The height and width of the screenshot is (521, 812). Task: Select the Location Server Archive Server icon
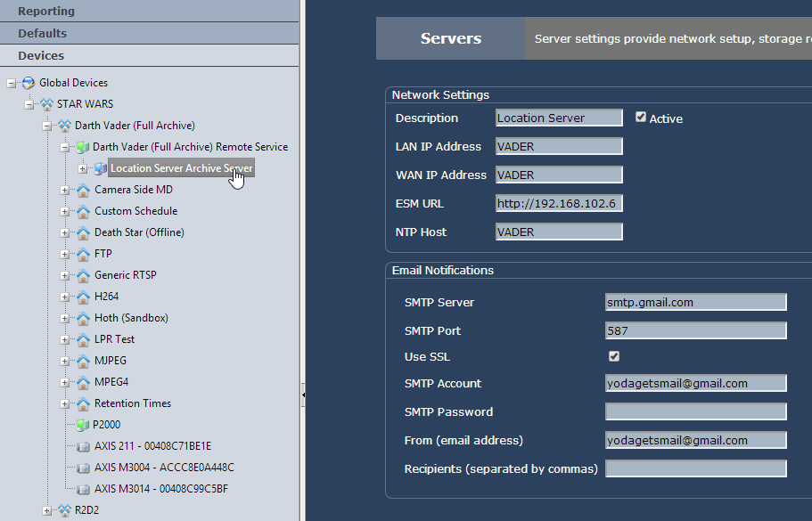(100, 168)
